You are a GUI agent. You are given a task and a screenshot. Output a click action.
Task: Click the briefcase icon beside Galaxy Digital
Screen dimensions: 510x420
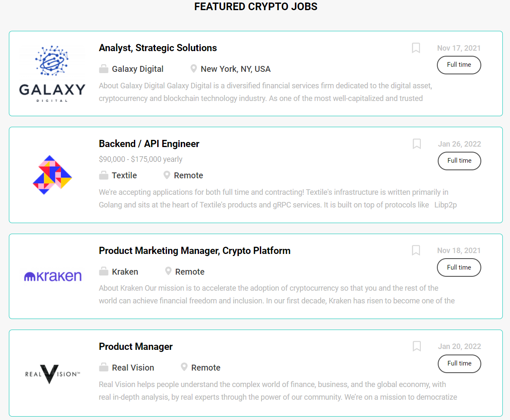click(104, 69)
